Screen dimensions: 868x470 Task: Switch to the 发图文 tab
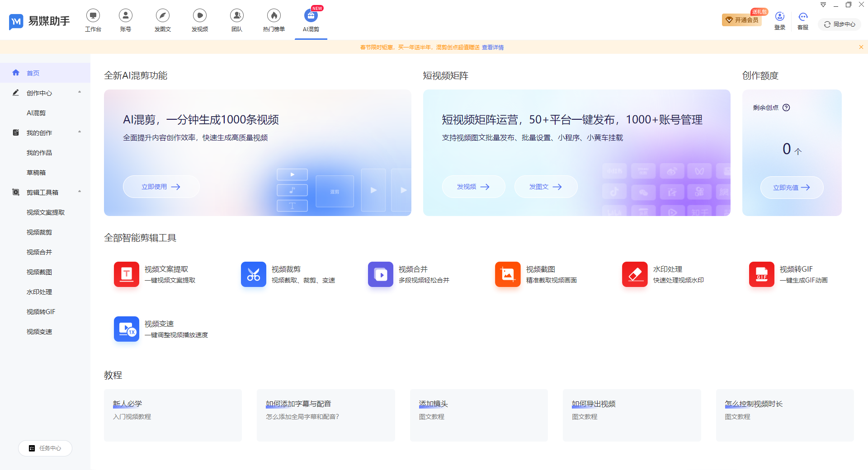point(162,20)
